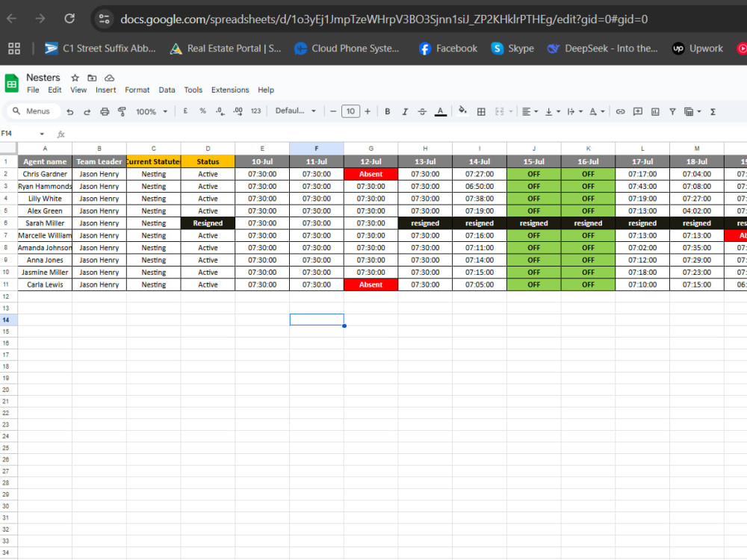Open the Google Sheets home icon
The width and height of the screenshot is (747, 560).
point(12,84)
